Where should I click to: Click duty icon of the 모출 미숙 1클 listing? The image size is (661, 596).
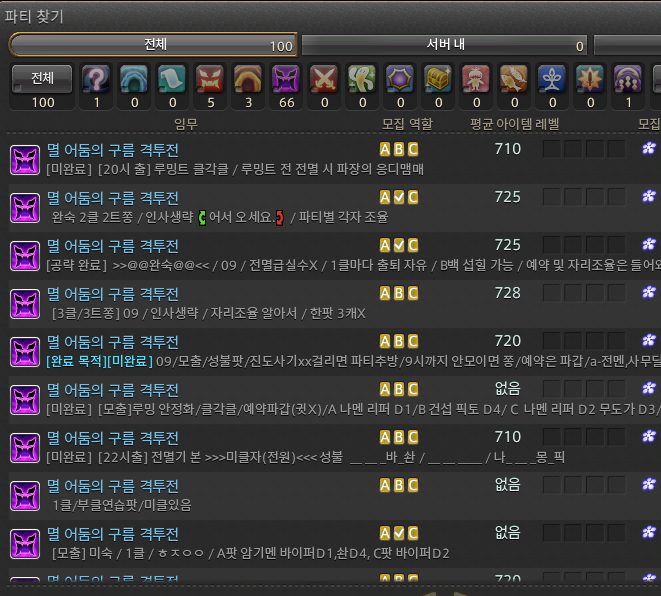pos(25,544)
